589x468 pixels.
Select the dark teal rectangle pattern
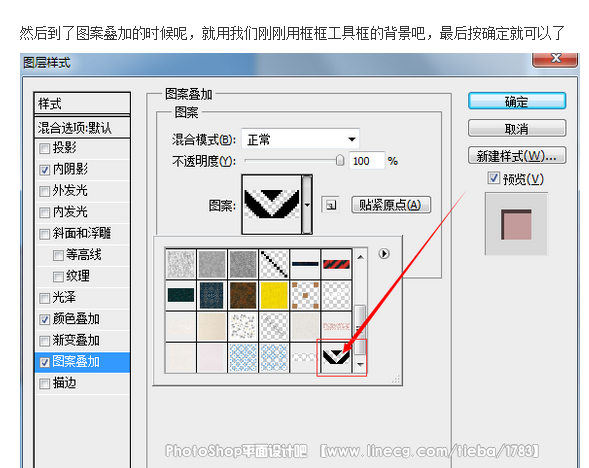tap(181, 295)
